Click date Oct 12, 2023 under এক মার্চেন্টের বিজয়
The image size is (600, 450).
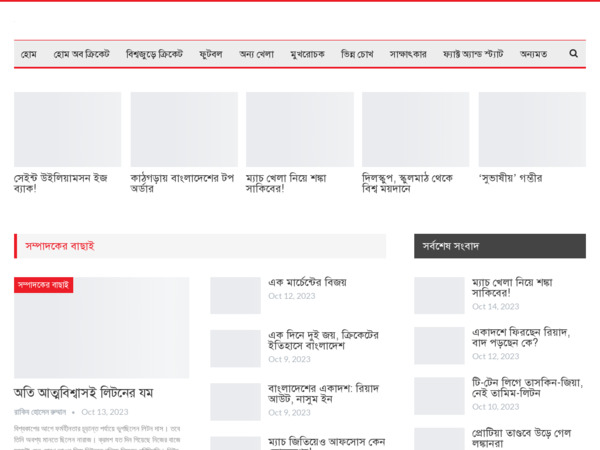pyautogui.click(x=292, y=296)
